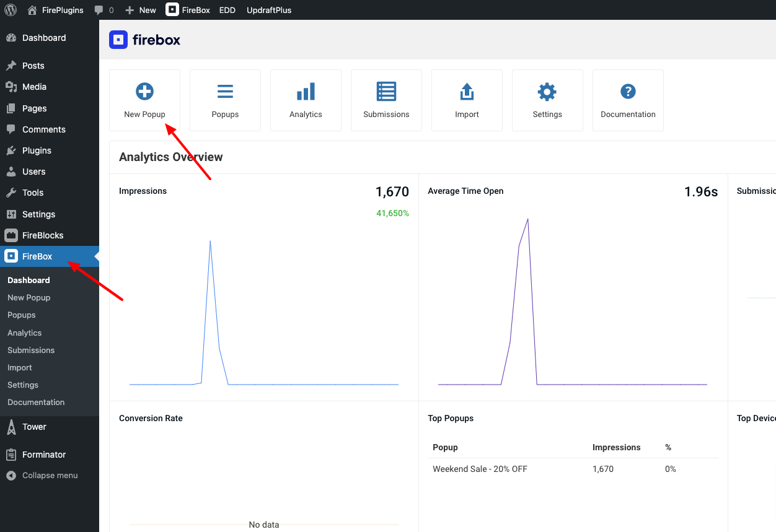Open Forminator in the sidebar
776x532 pixels.
50,455
